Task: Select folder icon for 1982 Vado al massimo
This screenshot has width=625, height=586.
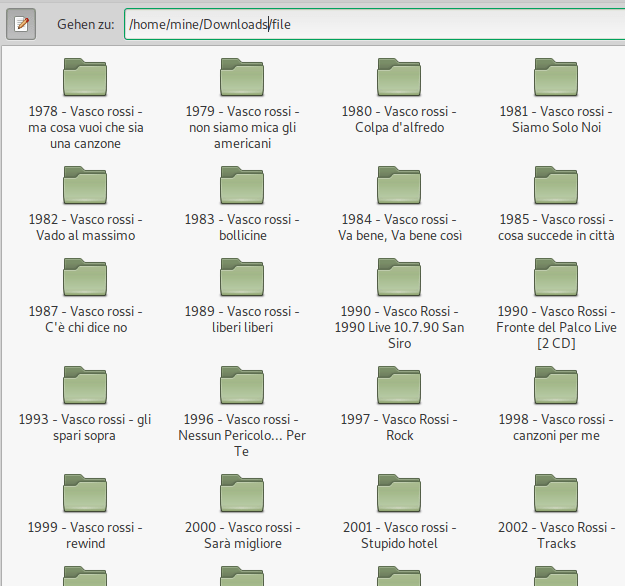Action: click(x=85, y=185)
